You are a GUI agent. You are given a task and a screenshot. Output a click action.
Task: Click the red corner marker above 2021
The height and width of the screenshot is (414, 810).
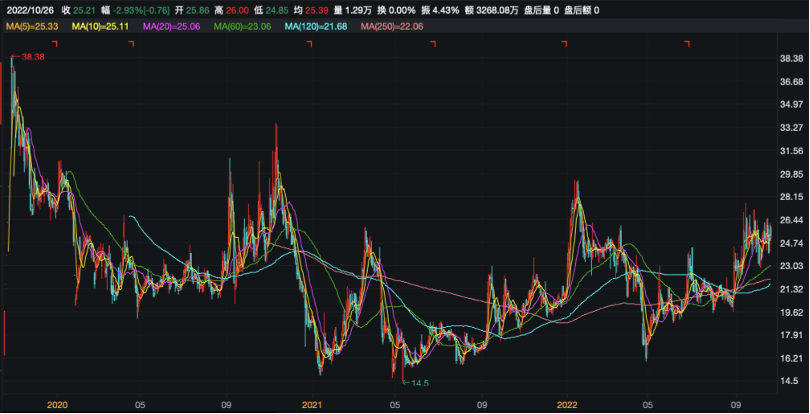(x=309, y=44)
